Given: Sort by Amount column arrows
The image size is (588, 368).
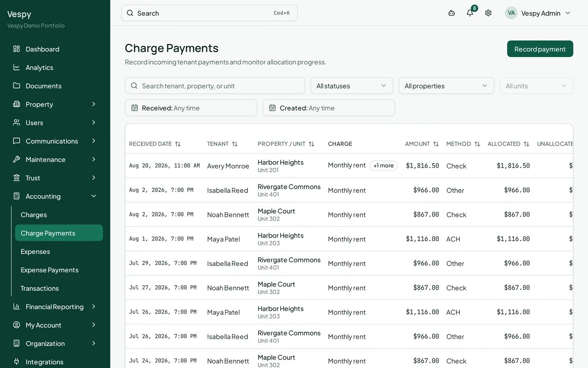Looking at the screenshot, I should pyautogui.click(x=436, y=144).
